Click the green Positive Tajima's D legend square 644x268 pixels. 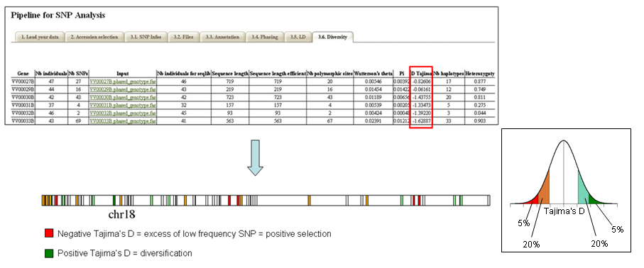coord(49,254)
